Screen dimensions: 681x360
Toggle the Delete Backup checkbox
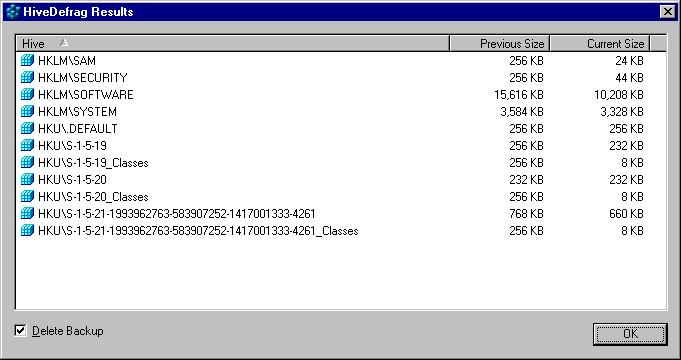pyautogui.click(x=20, y=331)
